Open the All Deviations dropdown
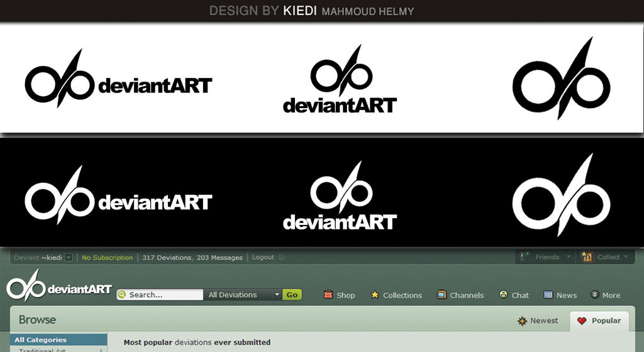644x352 pixels. pyautogui.click(x=243, y=295)
